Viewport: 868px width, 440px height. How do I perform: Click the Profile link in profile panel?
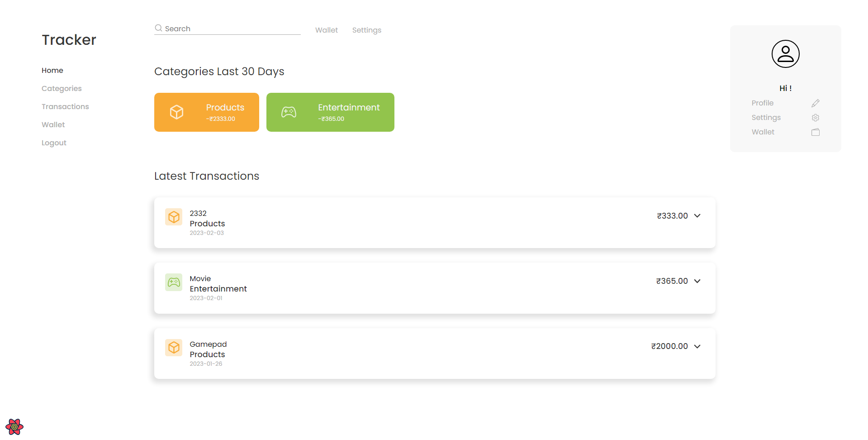763,103
